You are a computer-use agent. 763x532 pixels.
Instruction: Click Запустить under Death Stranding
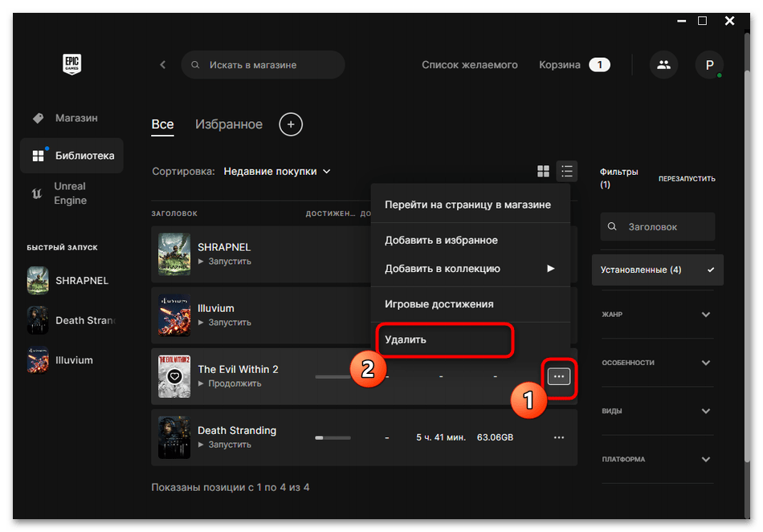click(x=225, y=445)
